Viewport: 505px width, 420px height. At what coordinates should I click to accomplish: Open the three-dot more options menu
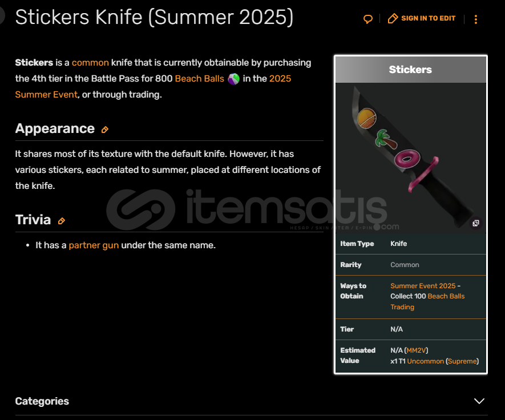(476, 19)
